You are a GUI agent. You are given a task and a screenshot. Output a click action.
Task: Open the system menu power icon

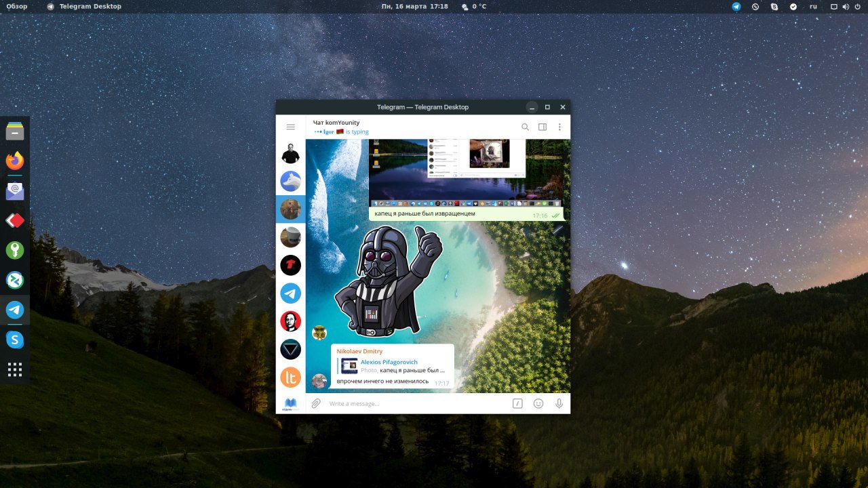tap(859, 6)
